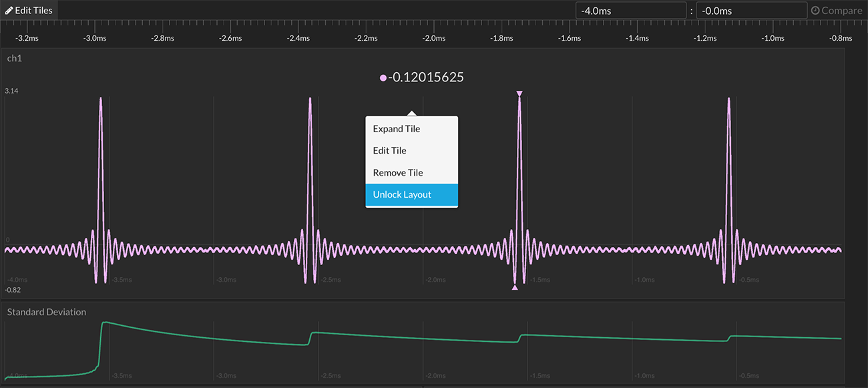Click the pencil icon beside Edit Tiles
The width and height of the screenshot is (868, 388).
point(9,11)
